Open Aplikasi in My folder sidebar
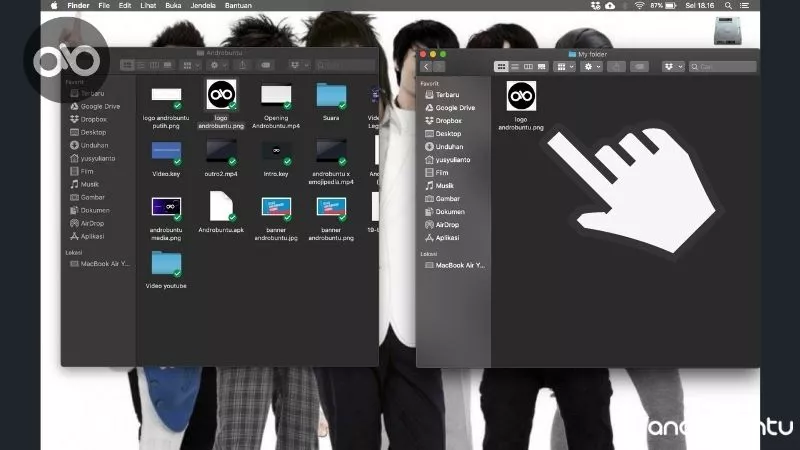The image size is (800, 450). [442, 238]
